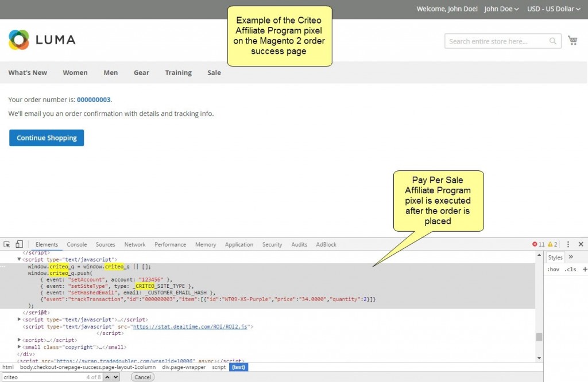Open the Styles pane tab

click(x=555, y=258)
